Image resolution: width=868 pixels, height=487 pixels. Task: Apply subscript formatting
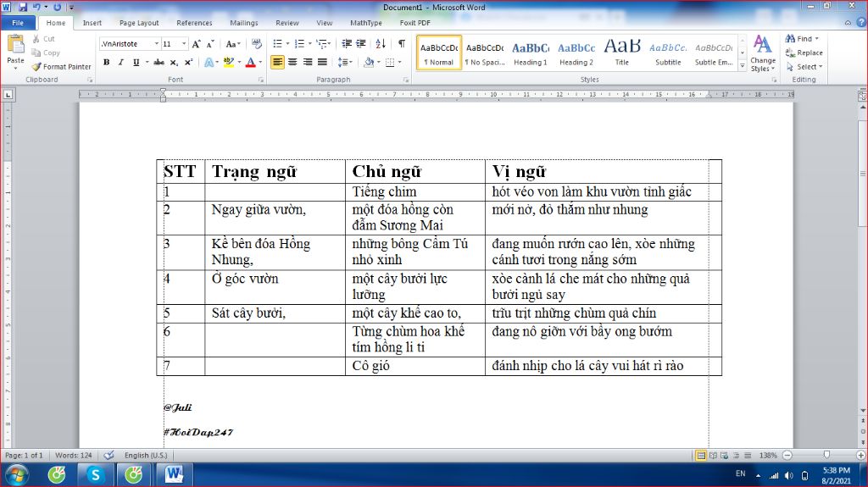174,62
